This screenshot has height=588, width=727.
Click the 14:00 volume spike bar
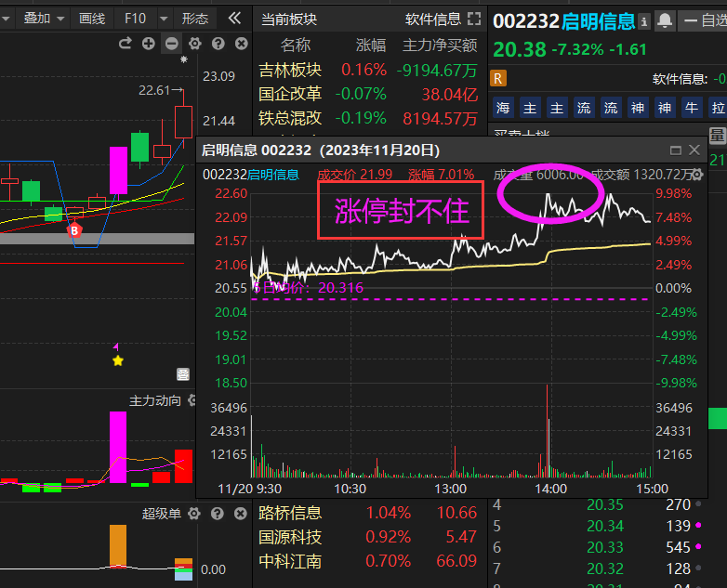pyautogui.click(x=547, y=431)
